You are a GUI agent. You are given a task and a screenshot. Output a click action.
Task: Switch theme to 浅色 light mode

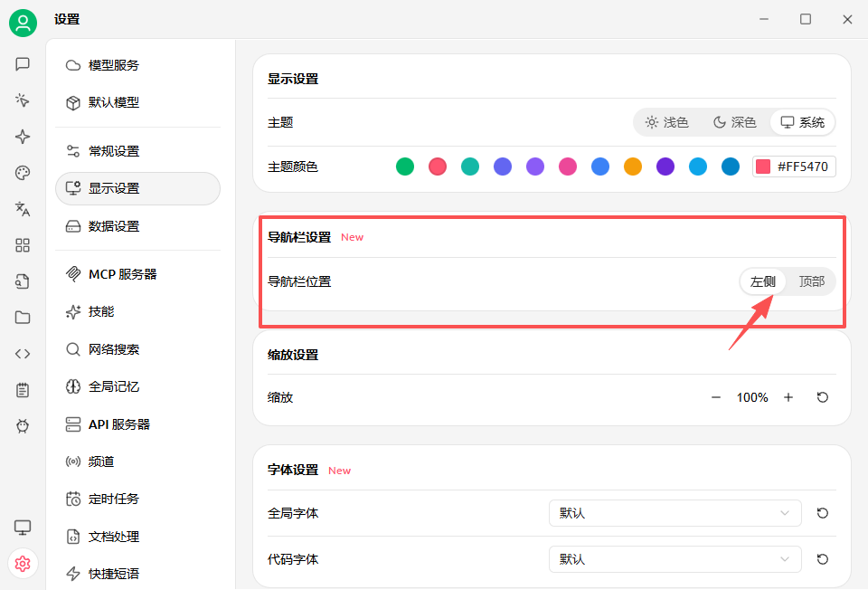pos(667,122)
